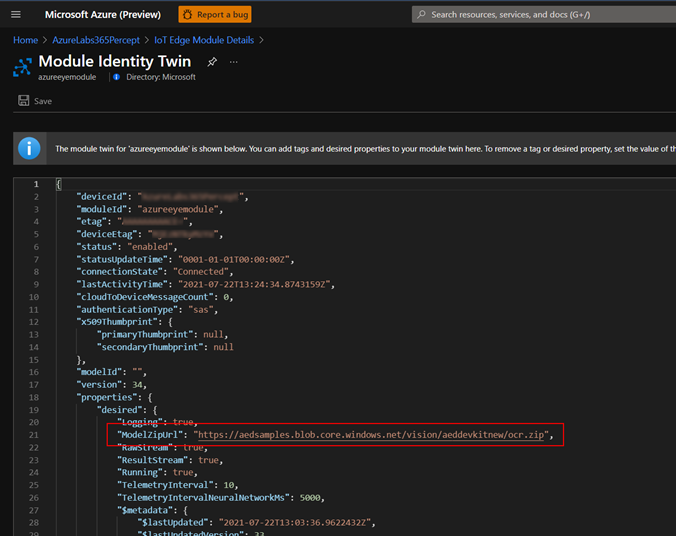Pin the Module Identity Twin blade

(212, 62)
